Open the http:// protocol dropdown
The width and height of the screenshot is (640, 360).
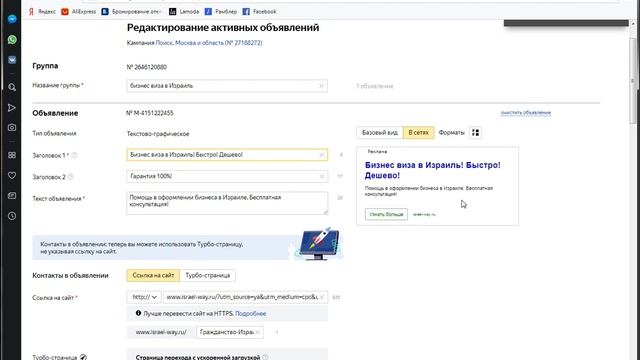point(144,297)
